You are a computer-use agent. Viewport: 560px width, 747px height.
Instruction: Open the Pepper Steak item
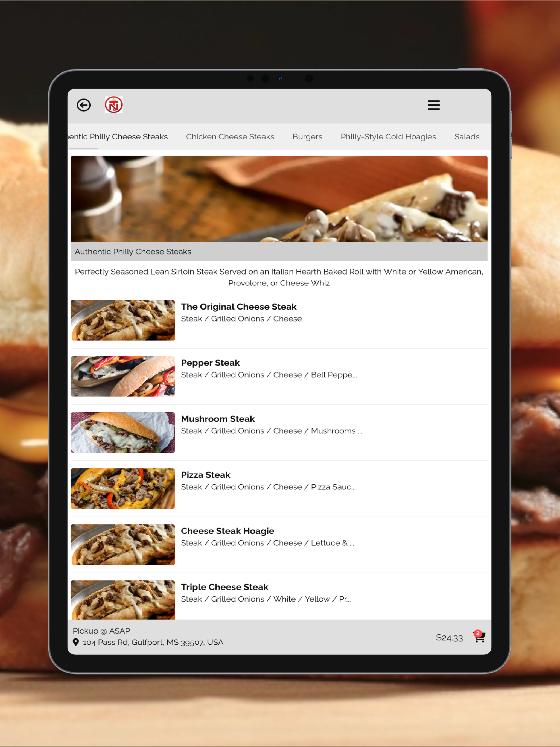point(279,376)
